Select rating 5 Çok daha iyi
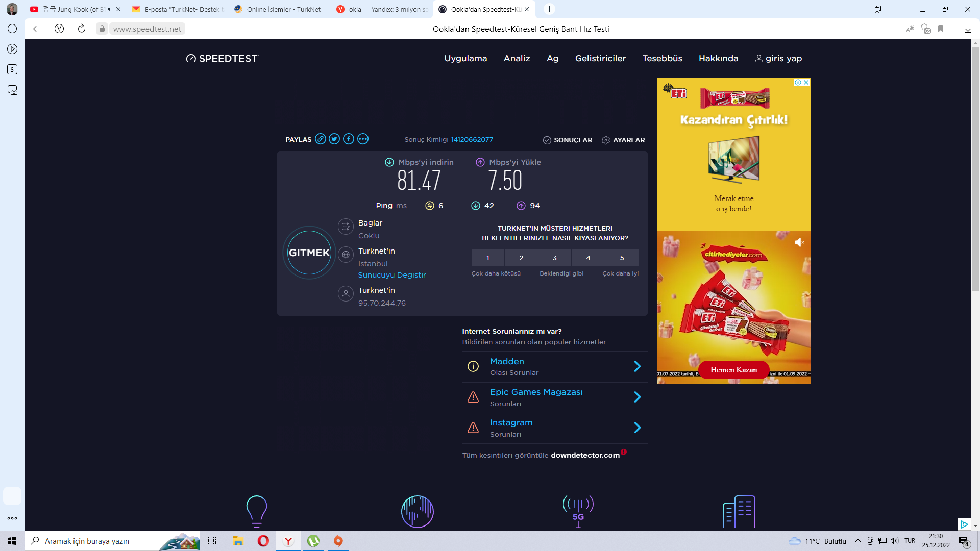Screen dimensions: 980x551 [622, 258]
